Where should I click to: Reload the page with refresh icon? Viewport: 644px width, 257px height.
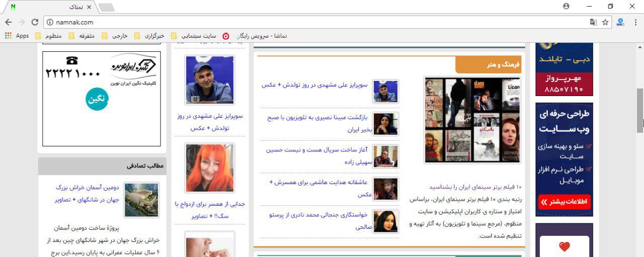pos(35,22)
